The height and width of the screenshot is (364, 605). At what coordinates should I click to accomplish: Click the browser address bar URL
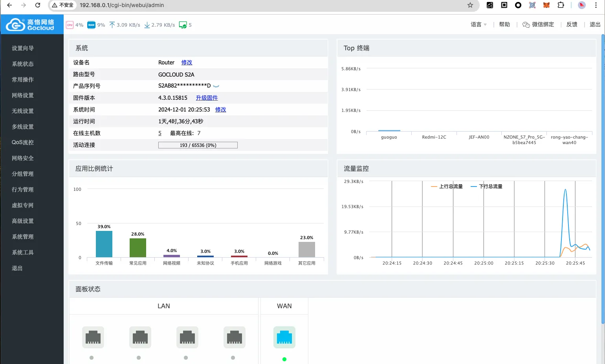click(122, 5)
